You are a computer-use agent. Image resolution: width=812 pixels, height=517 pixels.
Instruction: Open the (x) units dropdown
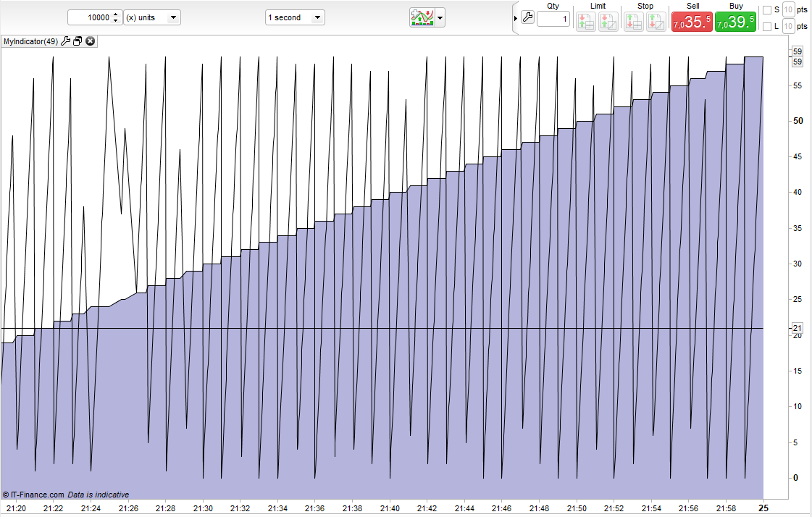(x=152, y=17)
